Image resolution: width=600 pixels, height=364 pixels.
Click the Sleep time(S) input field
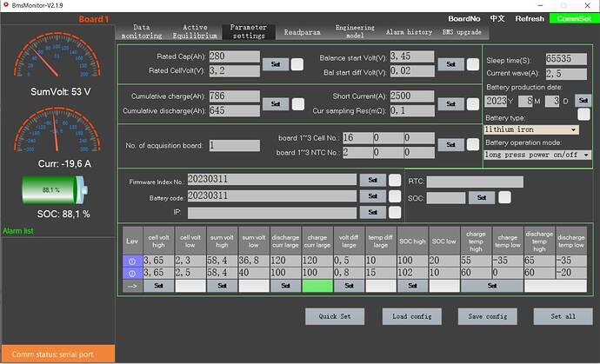pos(566,59)
